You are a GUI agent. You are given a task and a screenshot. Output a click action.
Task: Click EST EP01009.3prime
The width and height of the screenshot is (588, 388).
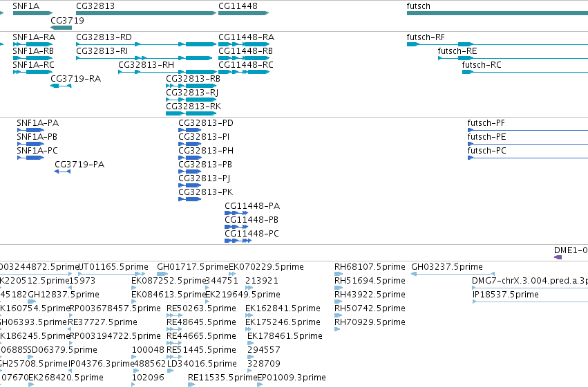(x=260, y=385)
